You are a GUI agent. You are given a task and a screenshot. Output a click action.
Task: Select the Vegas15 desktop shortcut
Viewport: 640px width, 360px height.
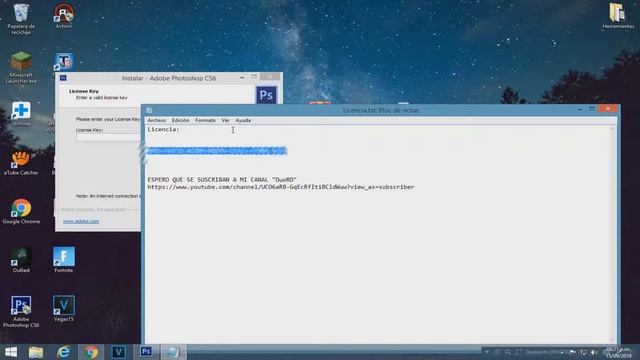click(64, 309)
